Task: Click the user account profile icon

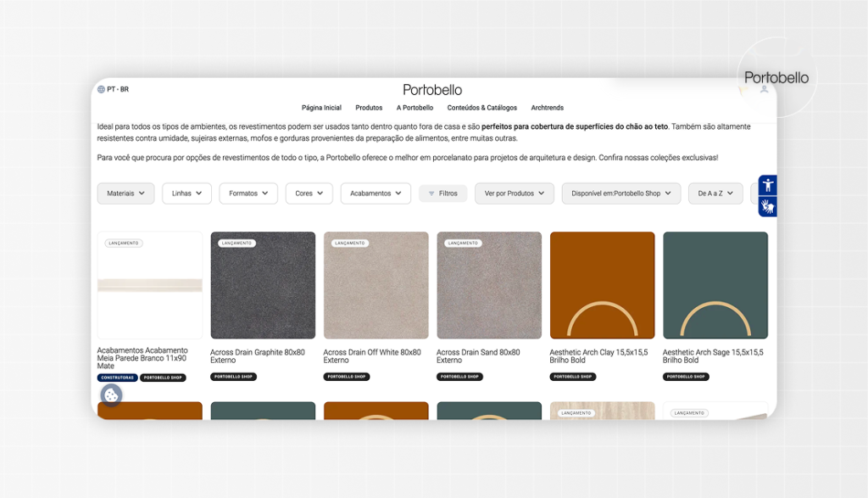Action: 764,89
